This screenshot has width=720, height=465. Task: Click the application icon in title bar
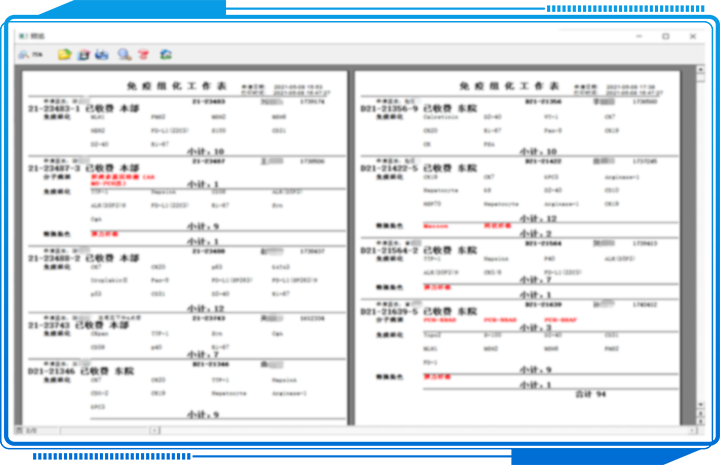(x=22, y=36)
